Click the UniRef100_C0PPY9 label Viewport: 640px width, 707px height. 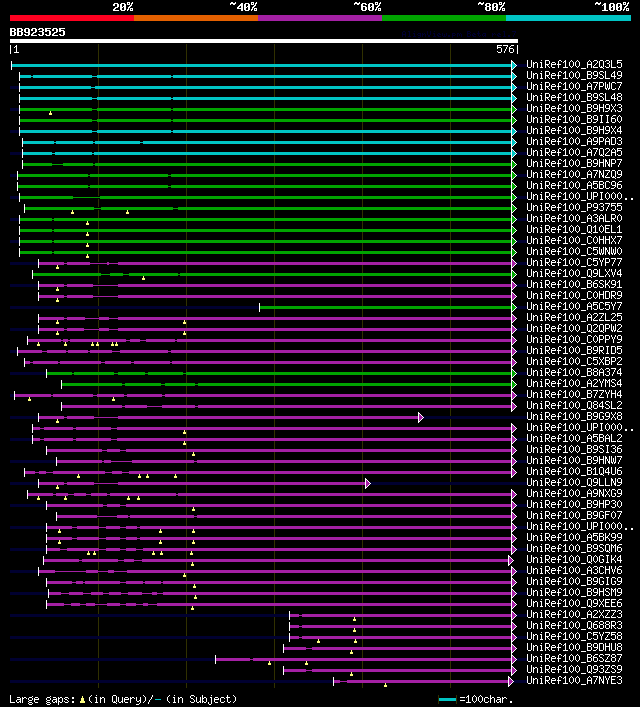point(574,340)
